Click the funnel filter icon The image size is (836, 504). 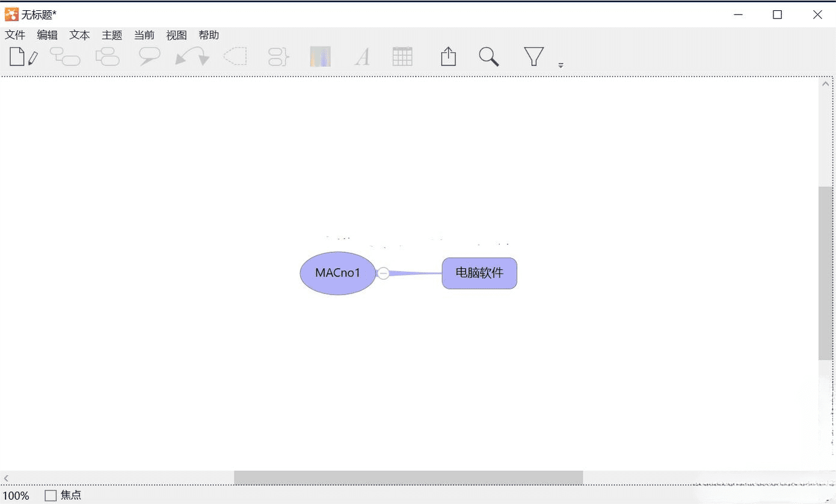pos(533,57)
